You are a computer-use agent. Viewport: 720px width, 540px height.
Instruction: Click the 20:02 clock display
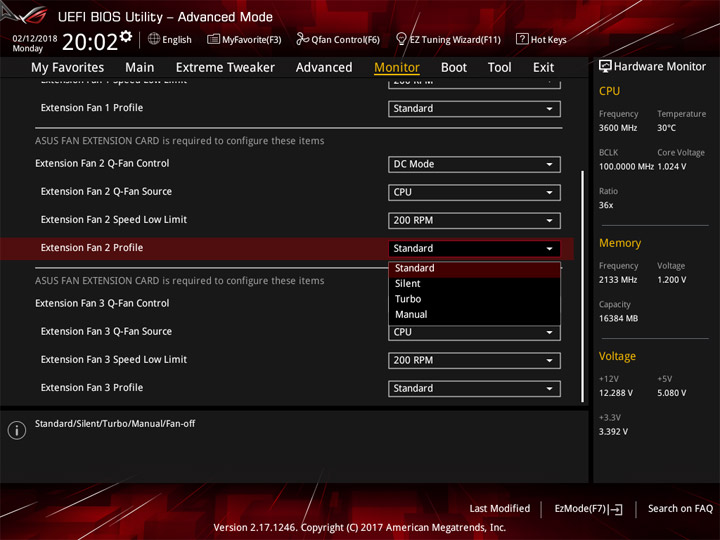[90, 42]
